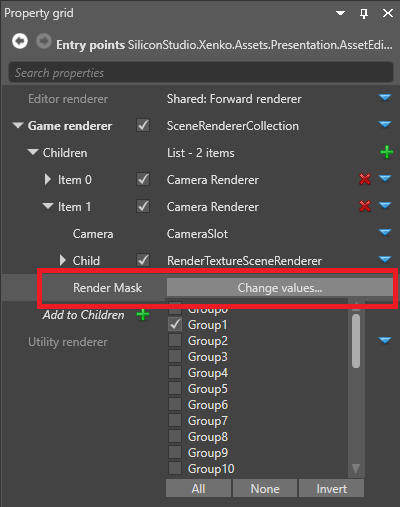Open the Game renderer type dropdown
The height and width of the screenshot is (507, 400).
pyautogui.click(x=385, y=124)
